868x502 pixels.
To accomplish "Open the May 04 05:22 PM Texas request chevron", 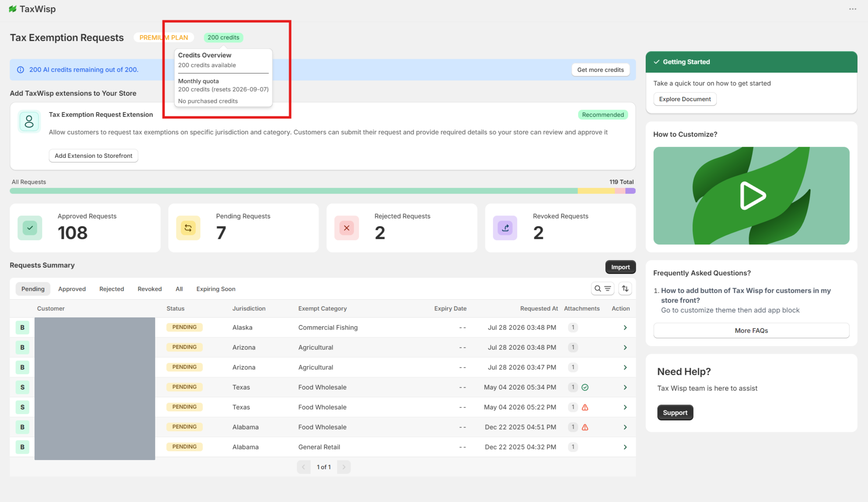I will tap(625, 407).
